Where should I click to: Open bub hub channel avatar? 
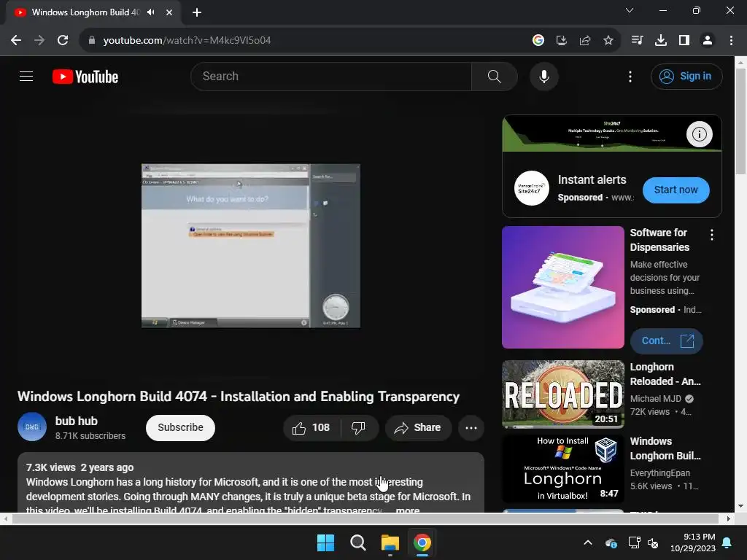pyautogui.click(x=32, y=427)
